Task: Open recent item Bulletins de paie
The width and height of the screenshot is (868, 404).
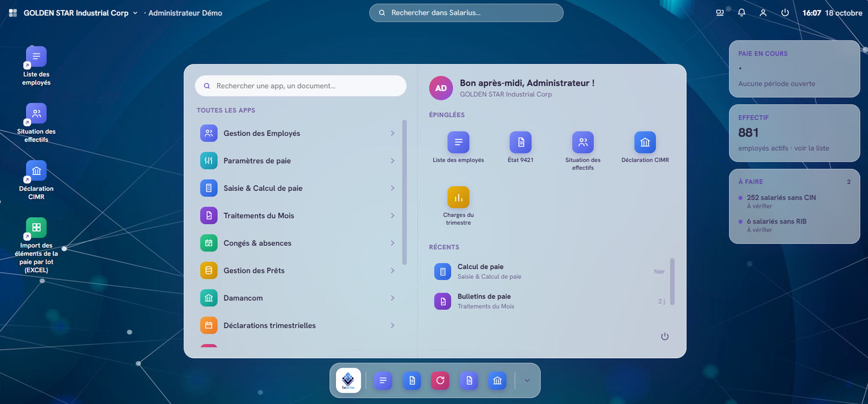Action: coord(549,301)
